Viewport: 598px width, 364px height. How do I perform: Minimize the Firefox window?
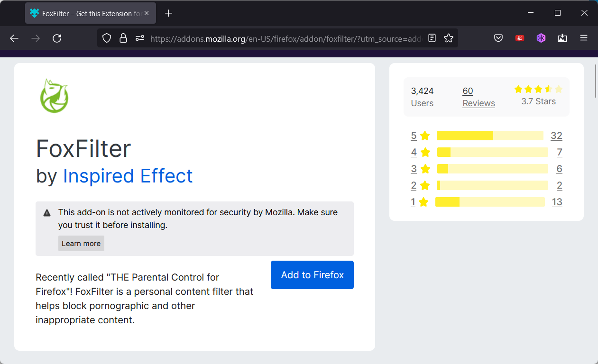[x=531, y=13]
